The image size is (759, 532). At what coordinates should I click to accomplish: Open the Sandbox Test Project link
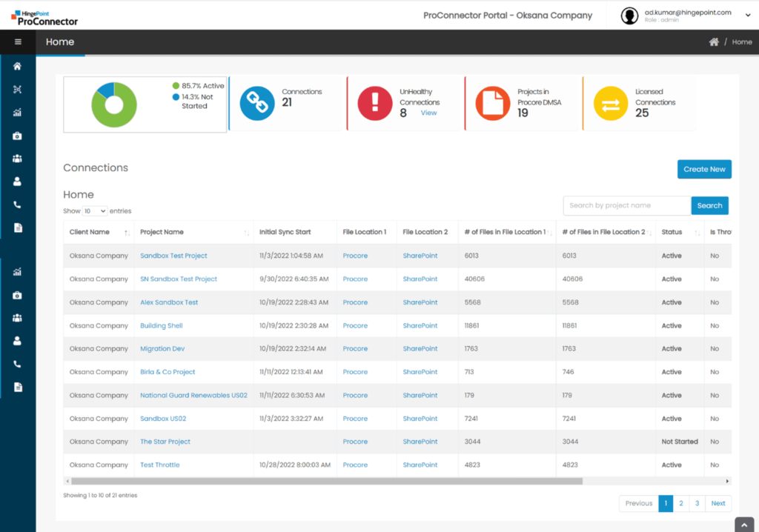point(173,256)
